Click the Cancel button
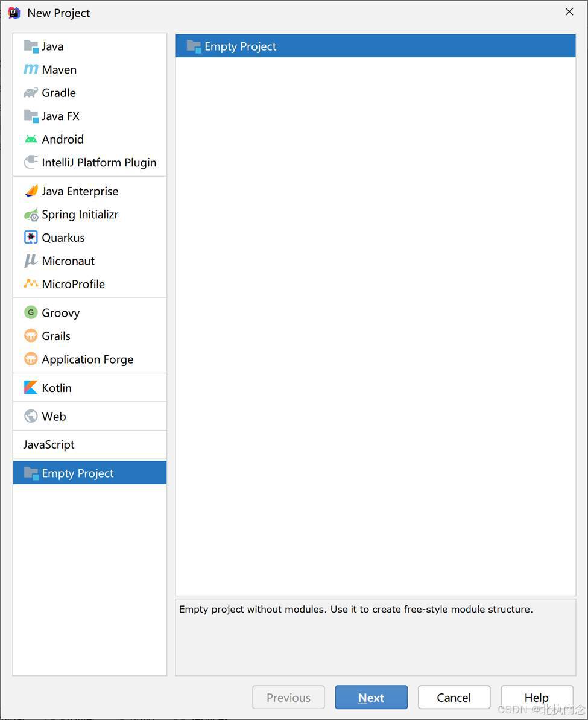The height and width of the screenshot is (720, 588). click(x=454, y=698)
